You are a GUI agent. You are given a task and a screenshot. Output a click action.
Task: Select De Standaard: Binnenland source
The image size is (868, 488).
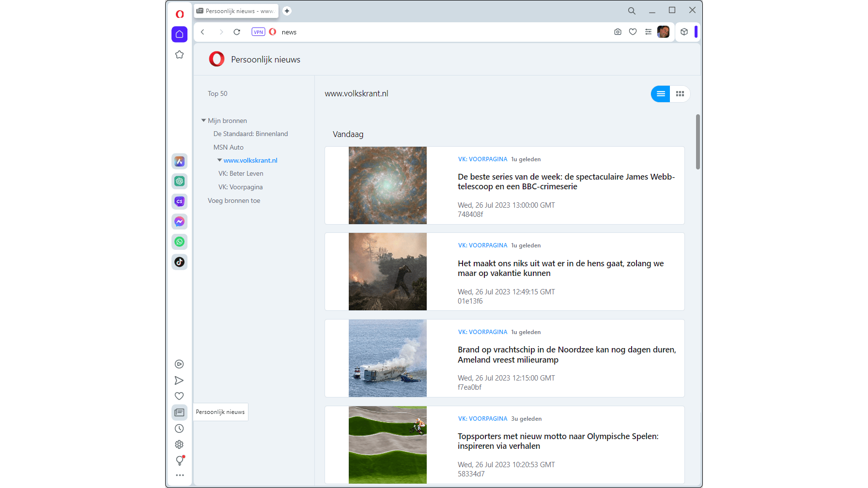[251, 134]
